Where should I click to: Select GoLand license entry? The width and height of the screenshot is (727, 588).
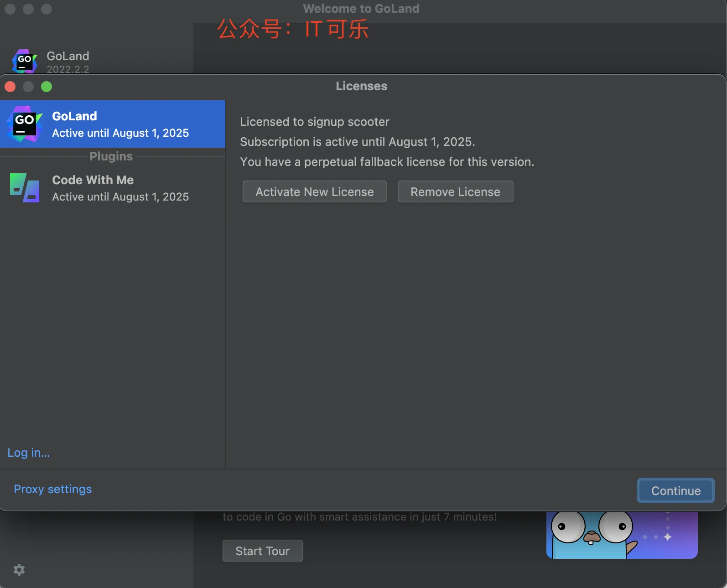(113, 124)
